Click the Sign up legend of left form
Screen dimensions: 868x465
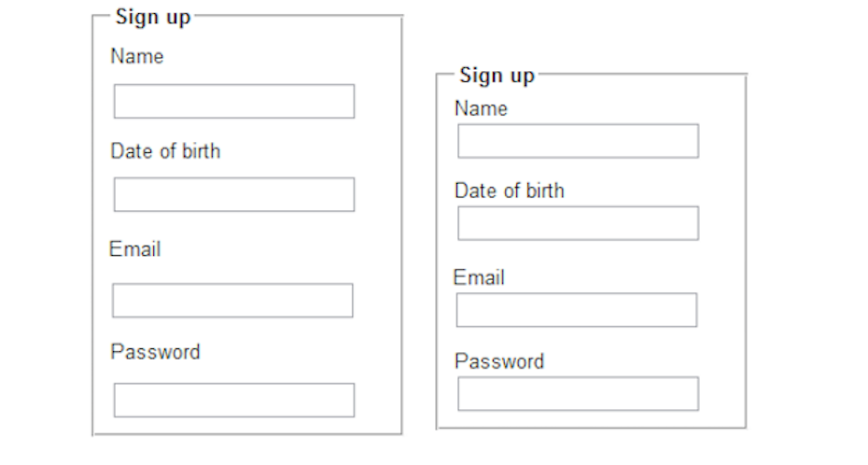coord(152,18)
